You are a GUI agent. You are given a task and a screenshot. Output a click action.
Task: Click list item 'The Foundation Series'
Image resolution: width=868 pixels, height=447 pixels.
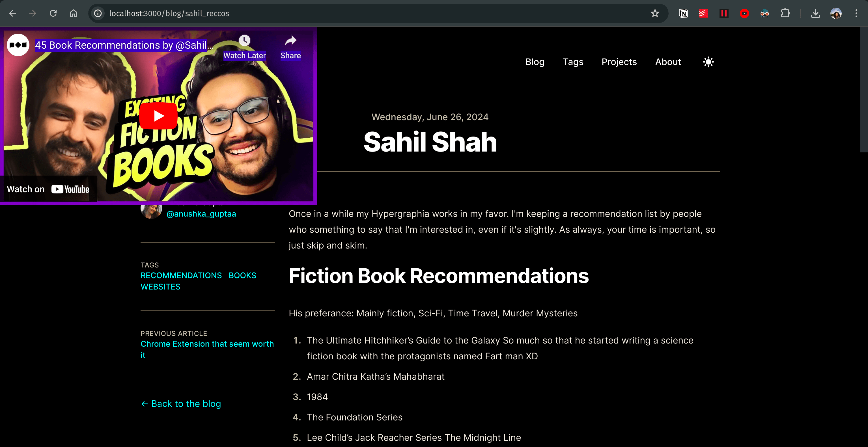(354, 417)
